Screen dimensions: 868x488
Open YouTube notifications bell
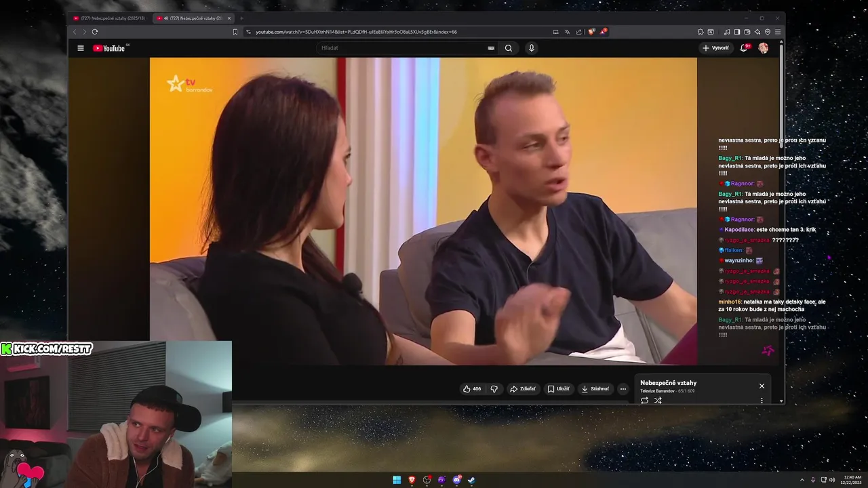745,48
